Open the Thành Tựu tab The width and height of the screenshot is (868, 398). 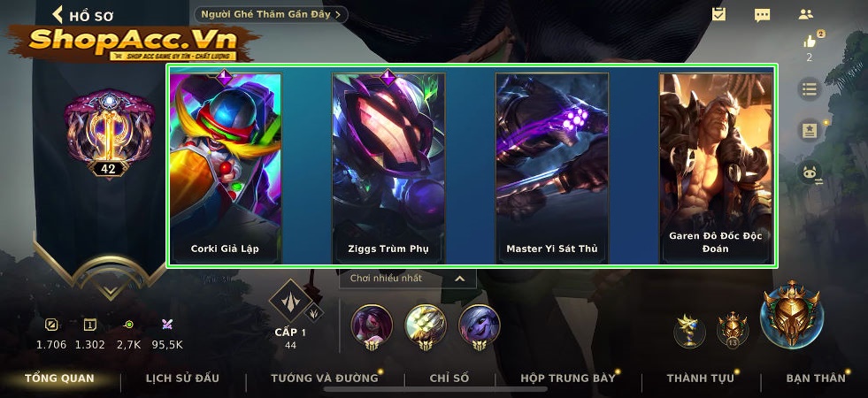pyautogui.click(x=700, y=378)
